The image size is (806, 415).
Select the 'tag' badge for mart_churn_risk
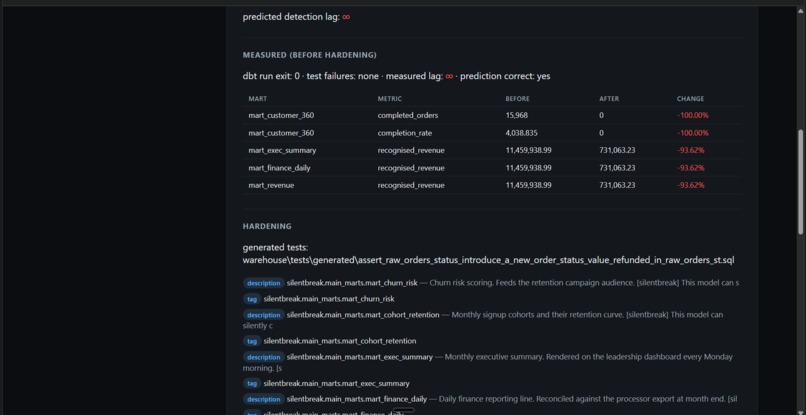click(252, 299)
